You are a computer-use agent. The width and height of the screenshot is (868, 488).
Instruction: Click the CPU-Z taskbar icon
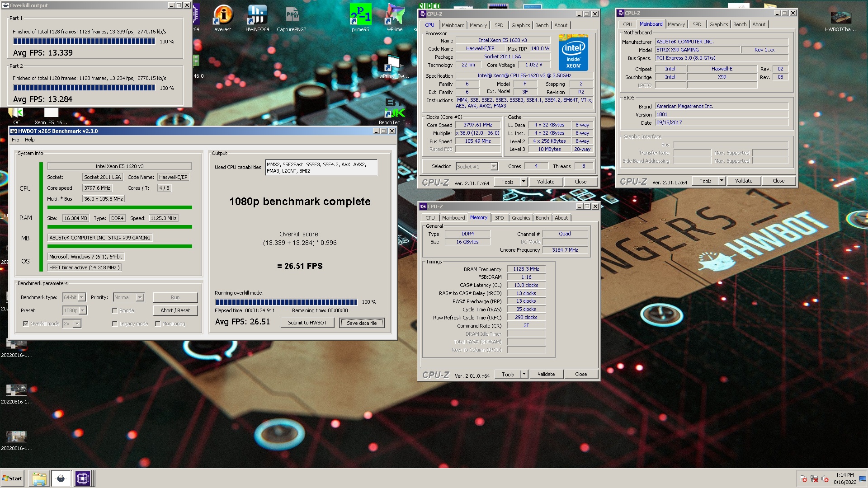(83, 479)
